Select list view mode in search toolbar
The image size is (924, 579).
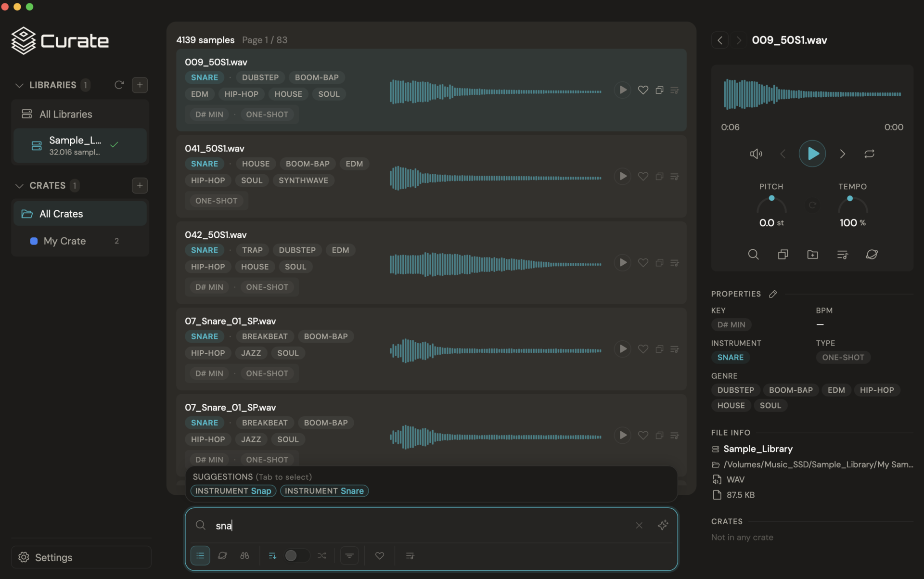[200, 555]
